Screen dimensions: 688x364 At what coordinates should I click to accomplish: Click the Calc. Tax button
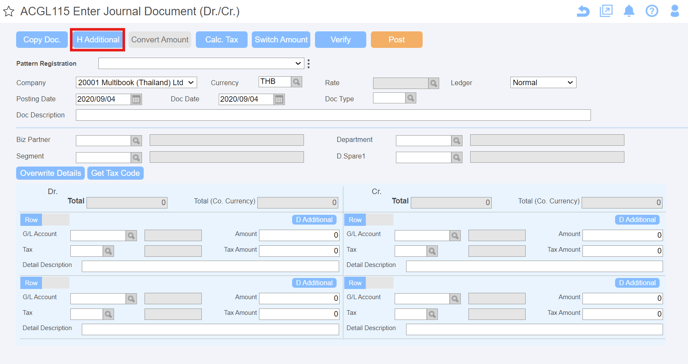222,39
